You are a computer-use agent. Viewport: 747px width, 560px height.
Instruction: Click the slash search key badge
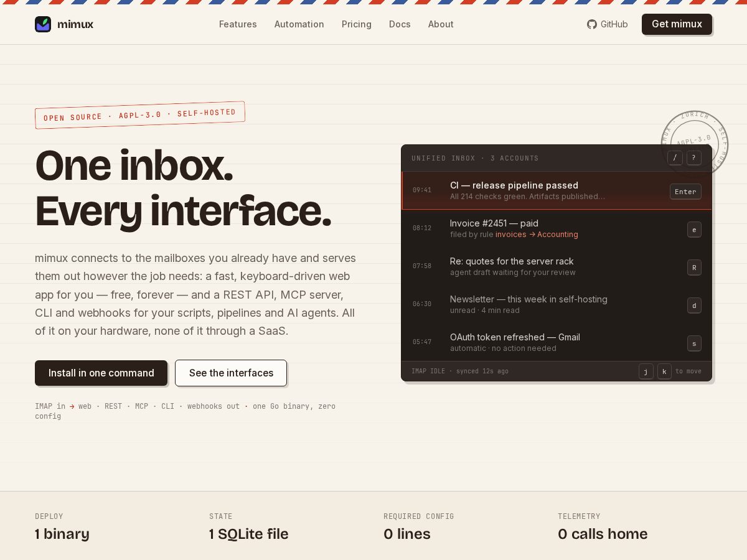tap(675, 157)
